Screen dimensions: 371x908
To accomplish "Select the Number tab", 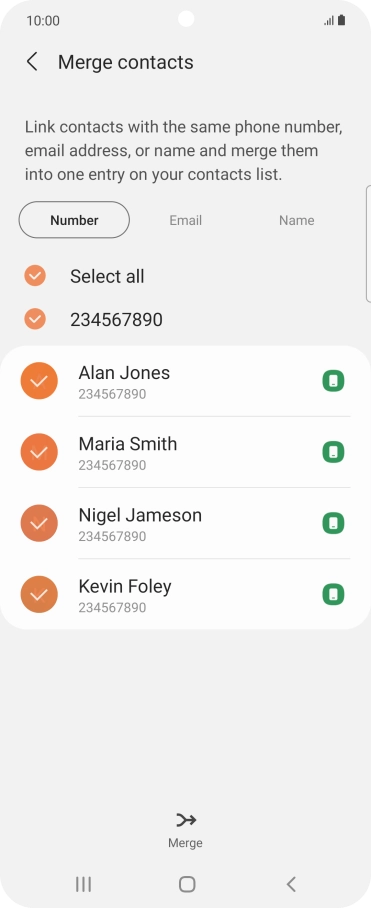I will tap(74, 220).
